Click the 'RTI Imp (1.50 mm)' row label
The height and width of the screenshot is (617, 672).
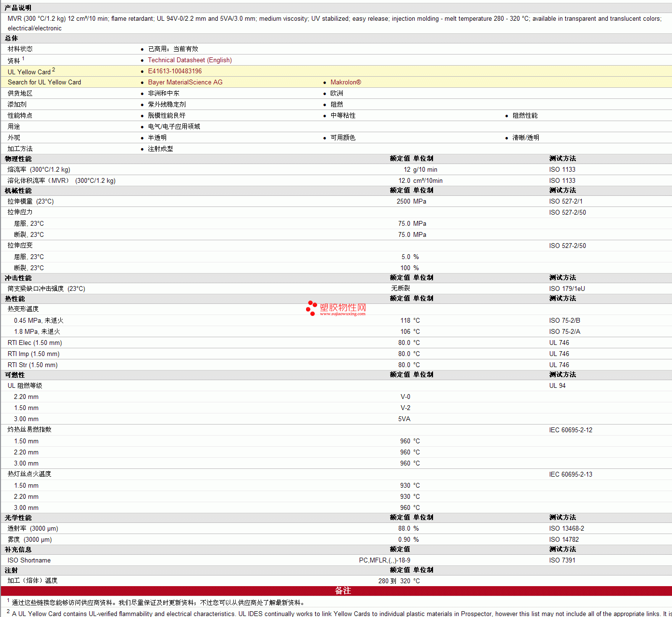pos(33,354)
